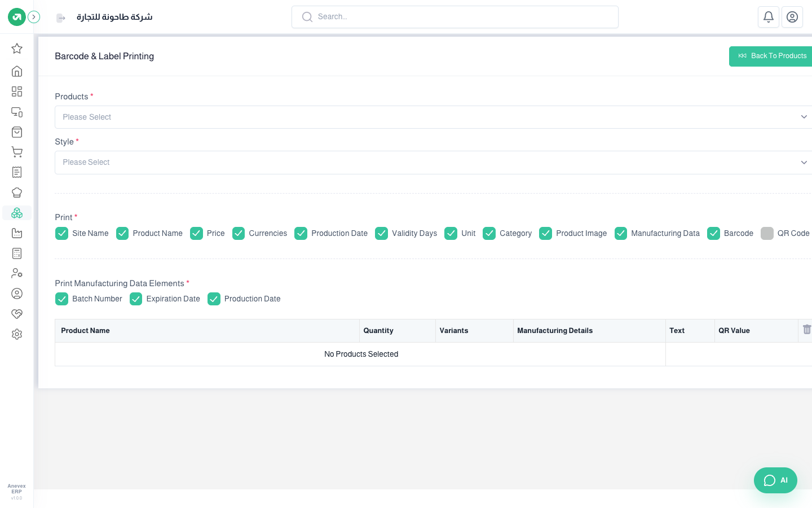
Task: Click the trash icon in table header
Action: [807, 330]
